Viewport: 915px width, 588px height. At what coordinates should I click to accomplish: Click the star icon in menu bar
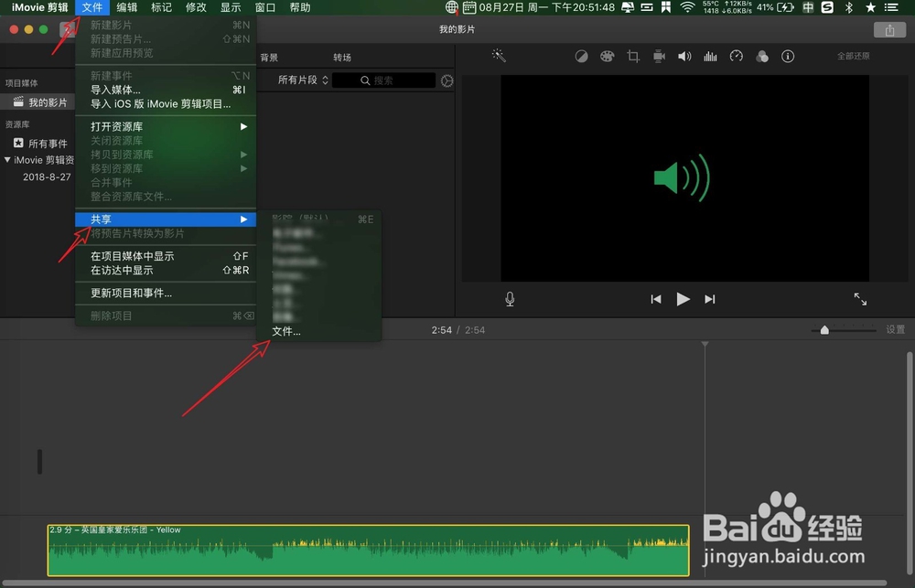pos(871,7)
